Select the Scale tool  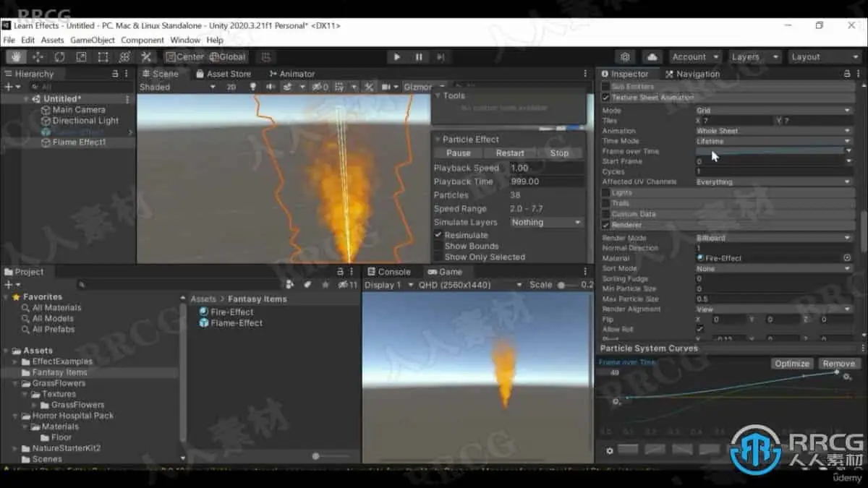[81, 57]
